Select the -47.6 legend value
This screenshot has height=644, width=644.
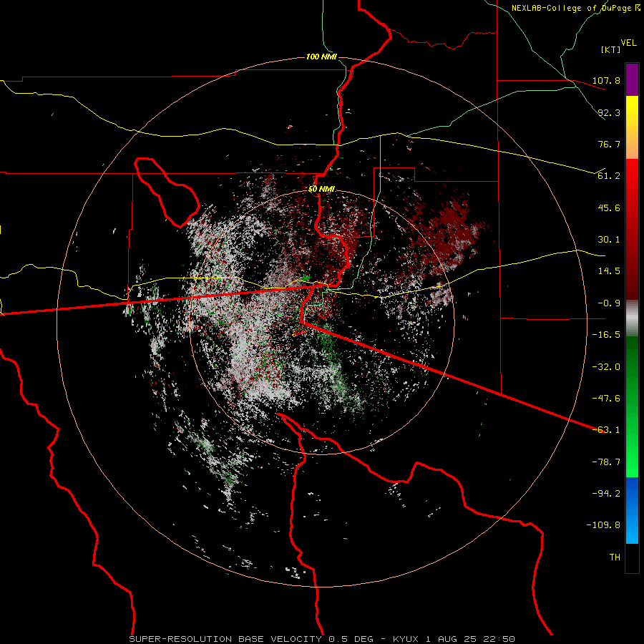point(606,399)
